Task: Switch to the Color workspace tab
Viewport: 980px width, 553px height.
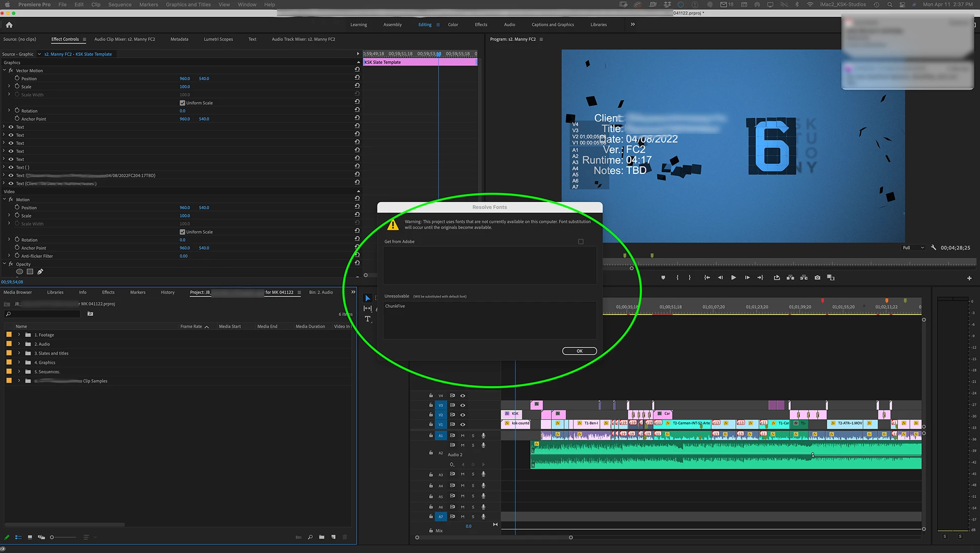Action: pyautogui.click(x=453, y=24)
